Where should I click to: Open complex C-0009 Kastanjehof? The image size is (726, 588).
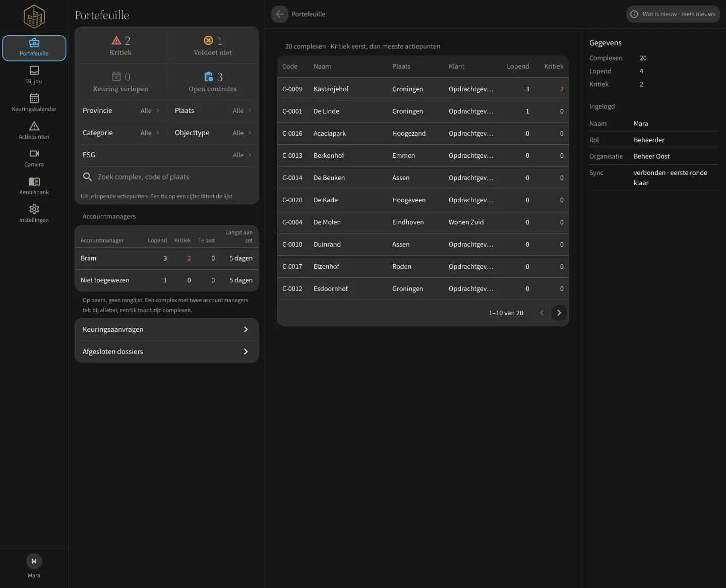tap(423, 89)
